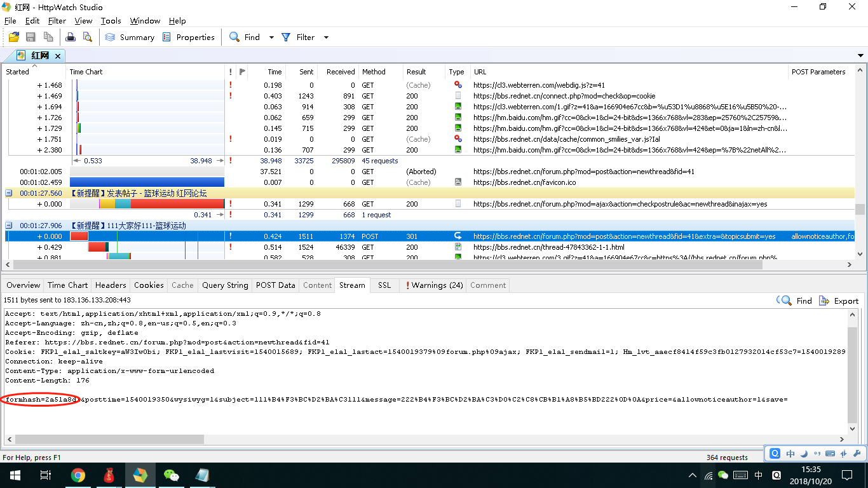Viewport: 868px width, 488px height.
Task: Open the Find dropdown arrow
Action: click(271, 37)
